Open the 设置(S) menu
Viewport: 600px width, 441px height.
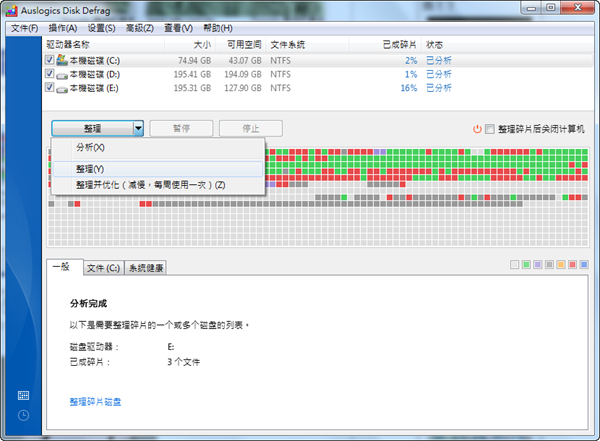(101, 28)
